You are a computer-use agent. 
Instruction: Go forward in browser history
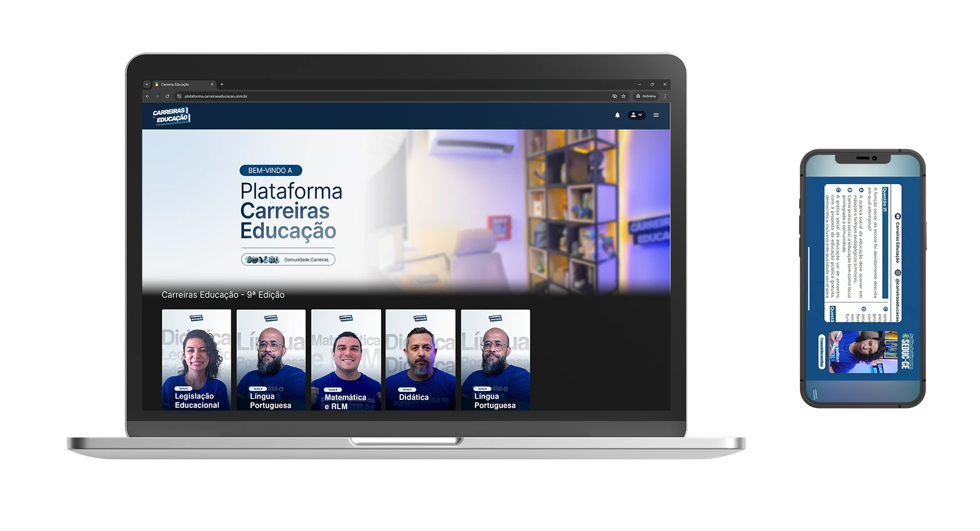[157, 96]
